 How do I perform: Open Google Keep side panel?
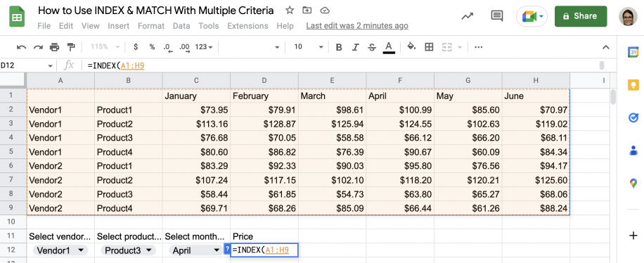point(633,85)
